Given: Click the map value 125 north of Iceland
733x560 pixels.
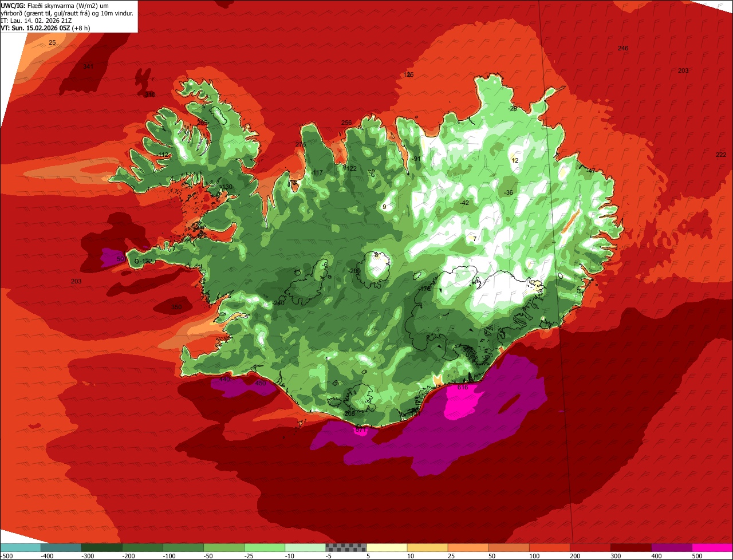Looking at the screenshot, I should (408, 74).
